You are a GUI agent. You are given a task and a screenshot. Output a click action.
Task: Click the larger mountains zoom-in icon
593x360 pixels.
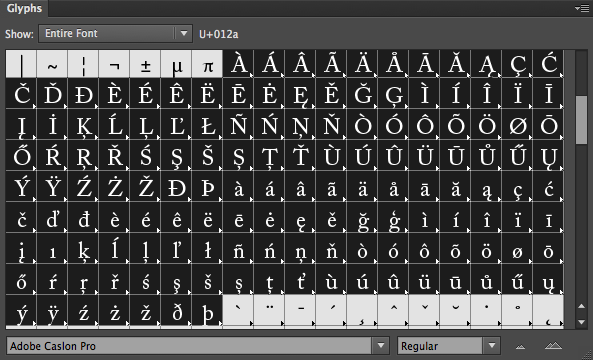[553, 345]
